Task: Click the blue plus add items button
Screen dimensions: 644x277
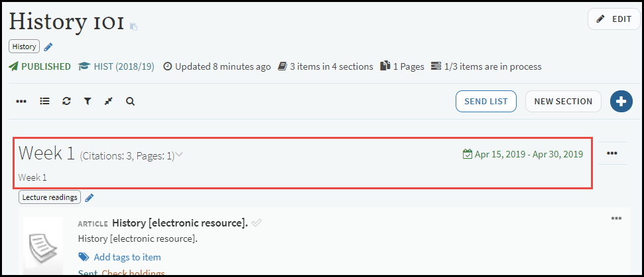Action: pyautogui.click(x=621, y=101)
